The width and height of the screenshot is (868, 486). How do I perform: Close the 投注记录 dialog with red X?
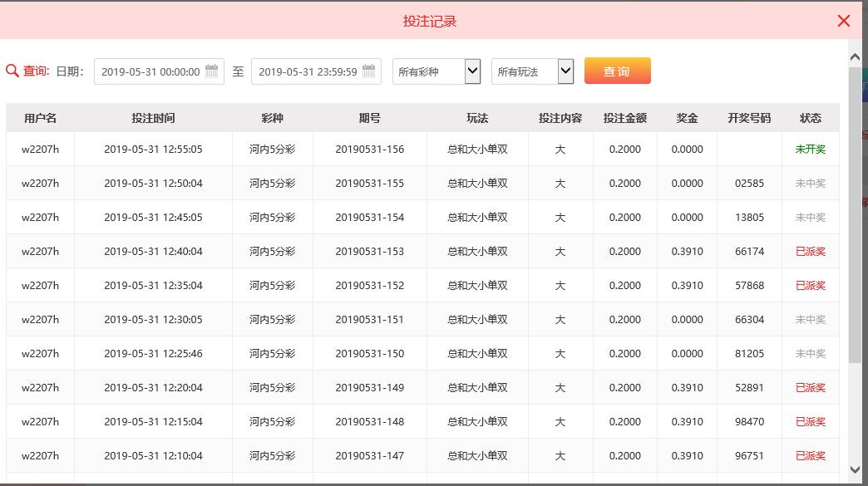(844, 21)
